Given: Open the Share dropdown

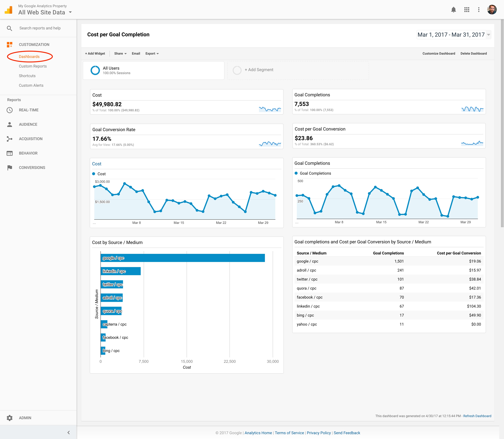Looking at the screenshot, I should pyautogui.click(x=120, y=53).
